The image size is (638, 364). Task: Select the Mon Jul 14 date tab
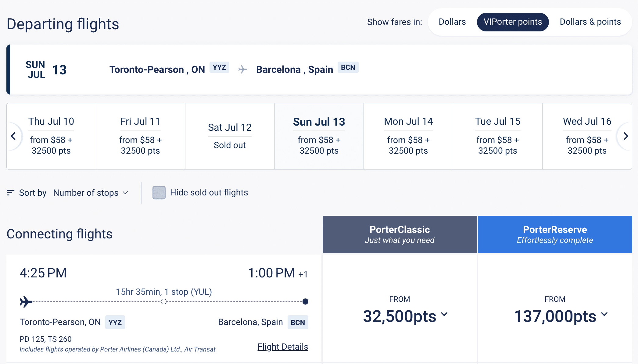point(408,136)
